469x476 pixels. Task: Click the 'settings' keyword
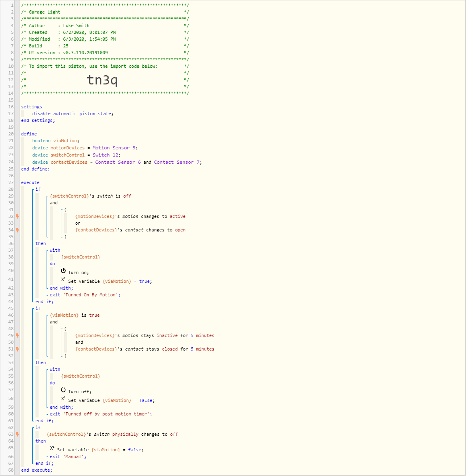(31, 107)
